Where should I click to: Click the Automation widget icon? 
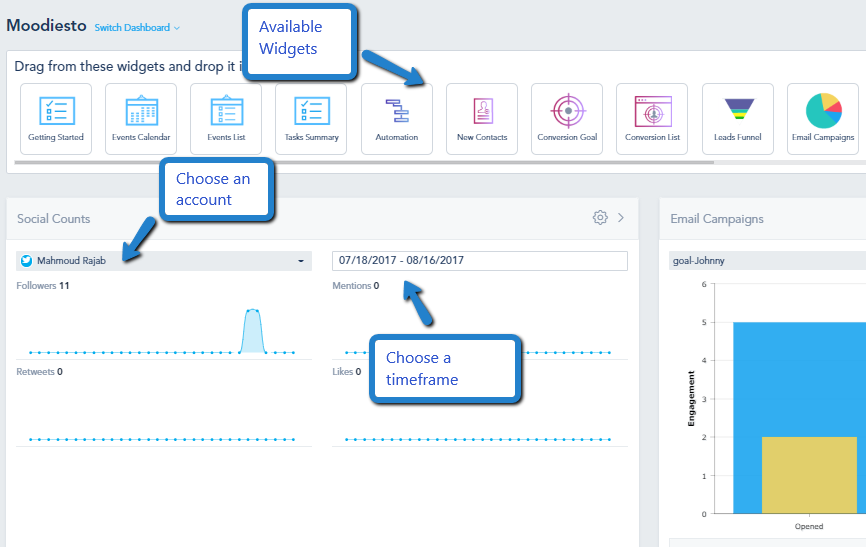pos(397,119)
